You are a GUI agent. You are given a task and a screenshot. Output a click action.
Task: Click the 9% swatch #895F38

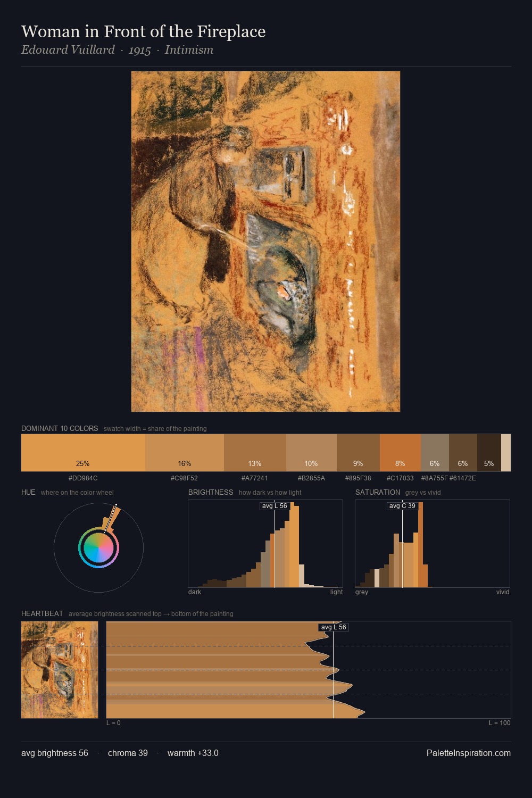358,453
